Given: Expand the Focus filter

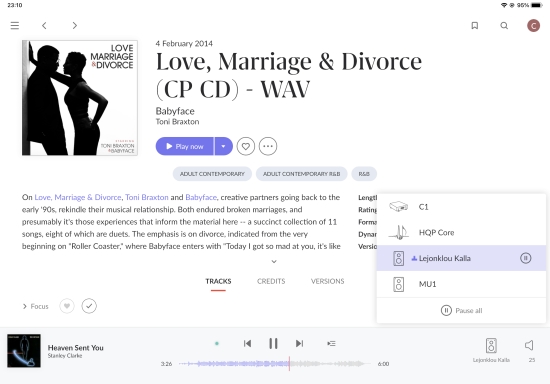Looking at the screenshot, I should click(35, 306).
